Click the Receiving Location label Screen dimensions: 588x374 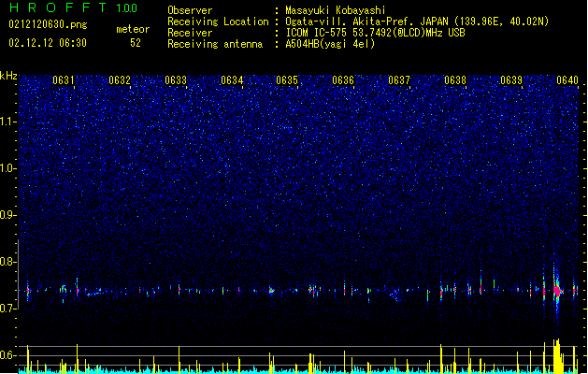[x=218, y=22]
